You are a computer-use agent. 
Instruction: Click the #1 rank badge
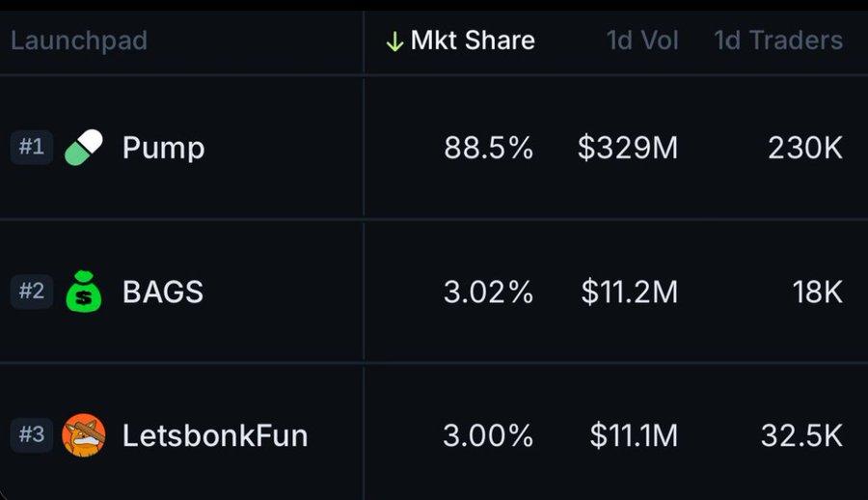click(32, 148)
